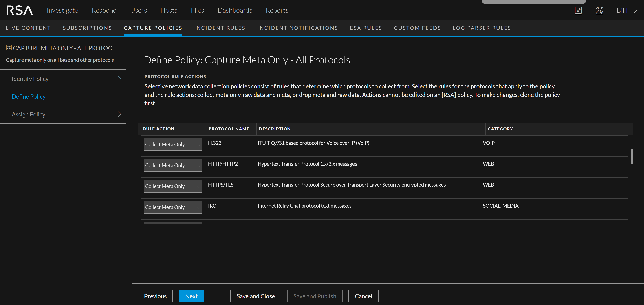Click the Identify Policy chevron arrow

[x=119, y=79]
